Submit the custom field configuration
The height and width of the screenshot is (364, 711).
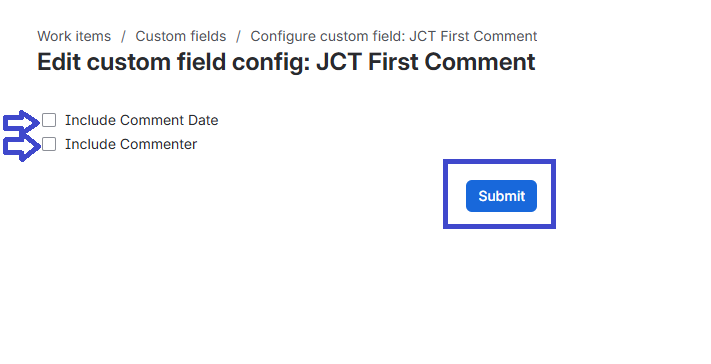(x=501, y=196)
